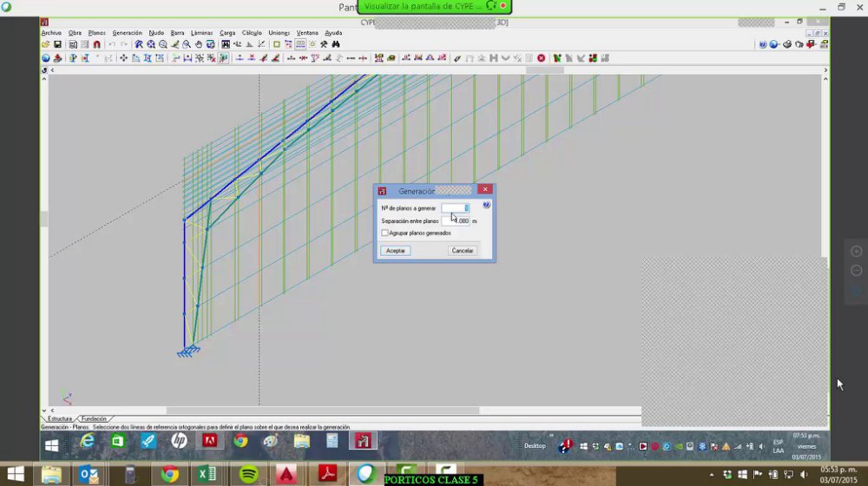Open Adobe Reader from the taskbar

tap(327, 475)
